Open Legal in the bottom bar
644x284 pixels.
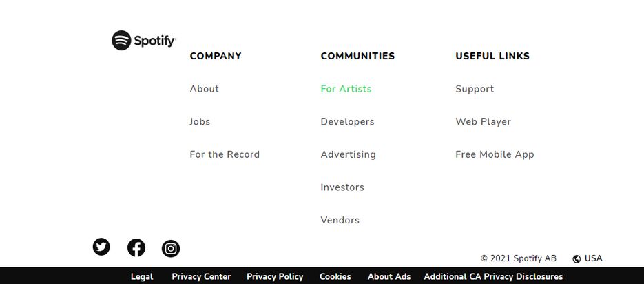[142, 276]
